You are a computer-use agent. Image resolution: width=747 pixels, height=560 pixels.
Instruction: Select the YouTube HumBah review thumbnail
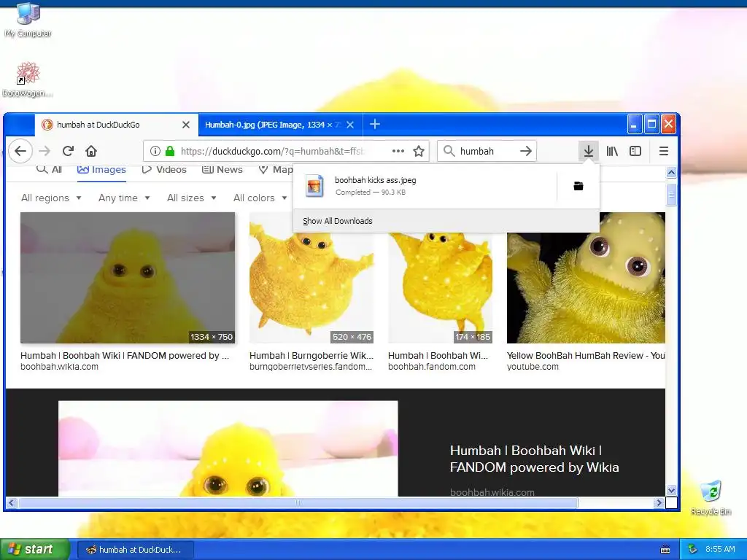[x=586, y=287]
